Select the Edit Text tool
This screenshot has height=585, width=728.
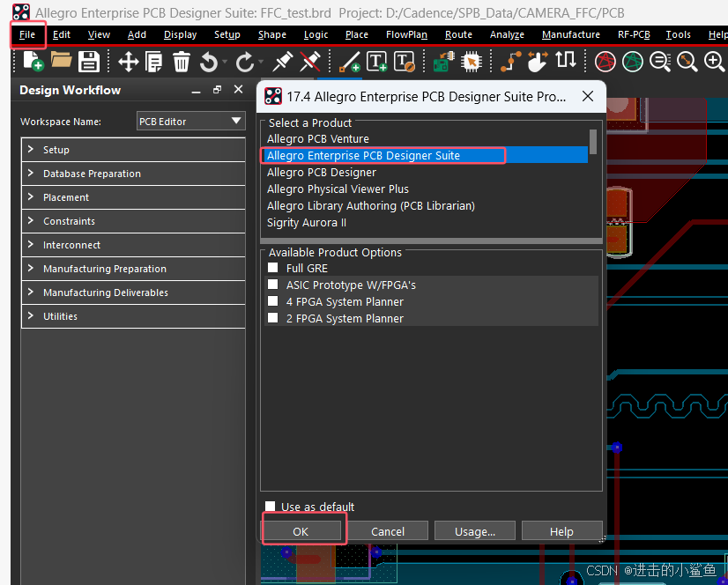404,62
